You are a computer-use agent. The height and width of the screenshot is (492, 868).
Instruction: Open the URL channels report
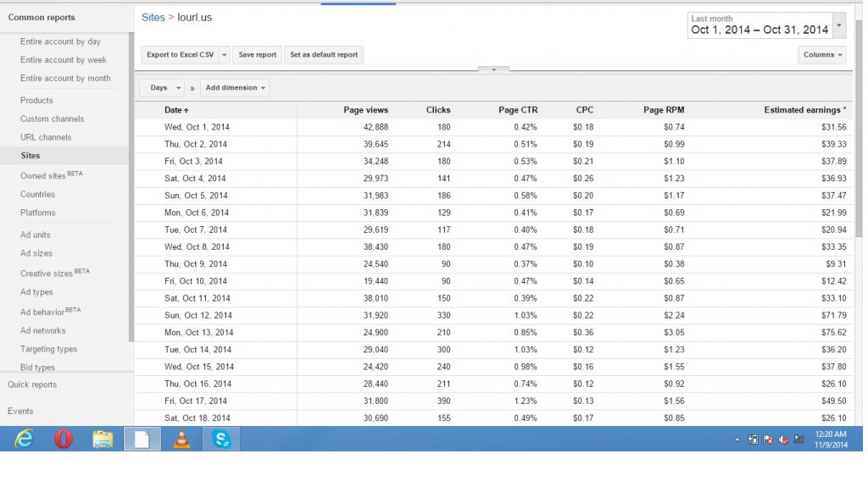pos(46,137)
